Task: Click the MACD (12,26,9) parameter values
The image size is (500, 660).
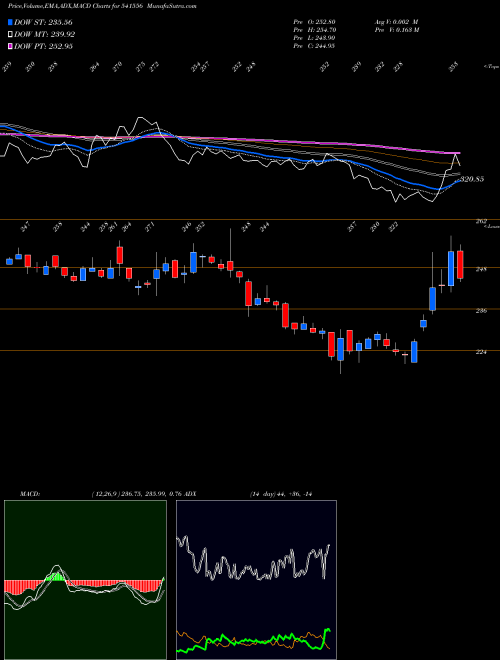Action: tap(136, 494)
